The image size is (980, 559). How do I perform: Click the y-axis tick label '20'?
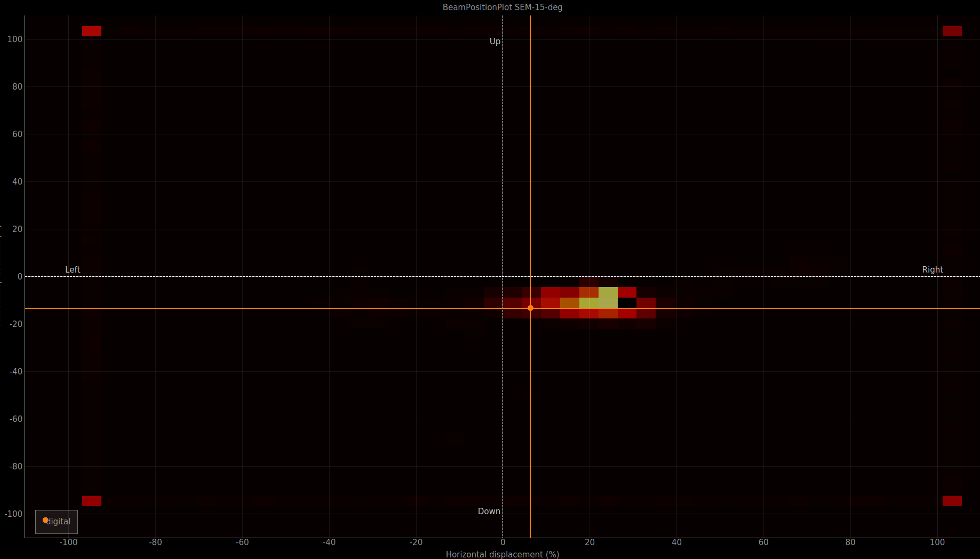pyautogui.click(x=18, y=229)
